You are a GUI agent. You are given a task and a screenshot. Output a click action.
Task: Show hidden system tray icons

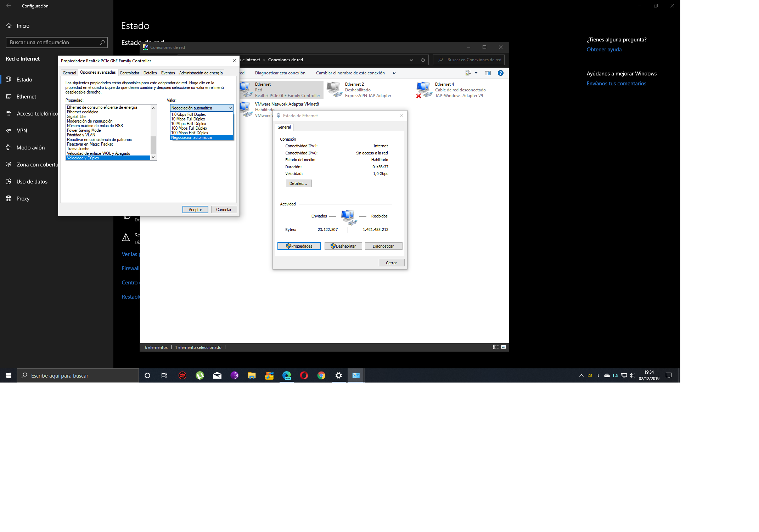click(x=581, y=375)
